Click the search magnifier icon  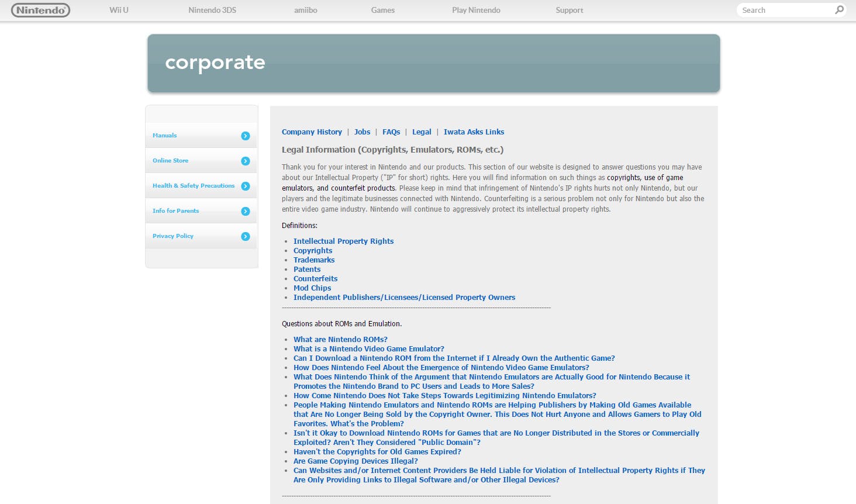840,10
